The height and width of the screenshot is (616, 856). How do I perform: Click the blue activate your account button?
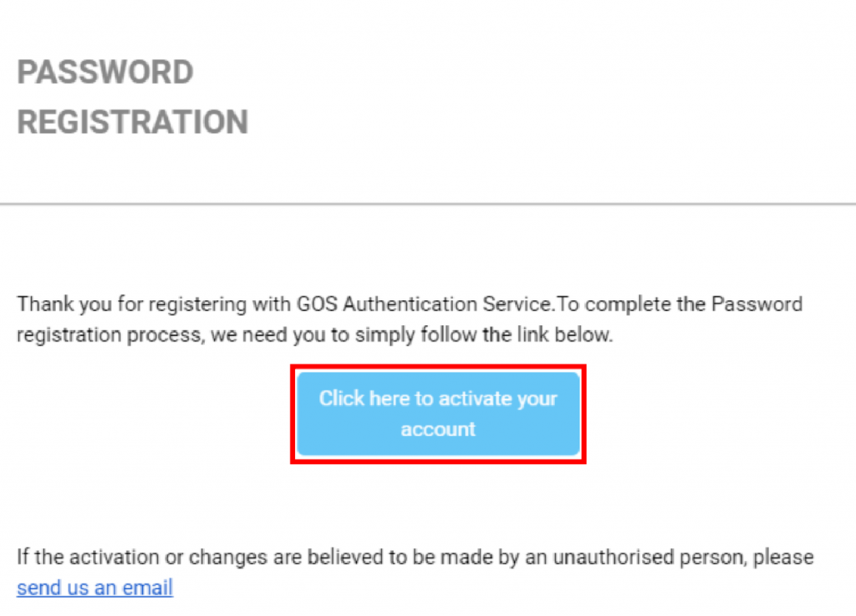[x=438, y=414]
